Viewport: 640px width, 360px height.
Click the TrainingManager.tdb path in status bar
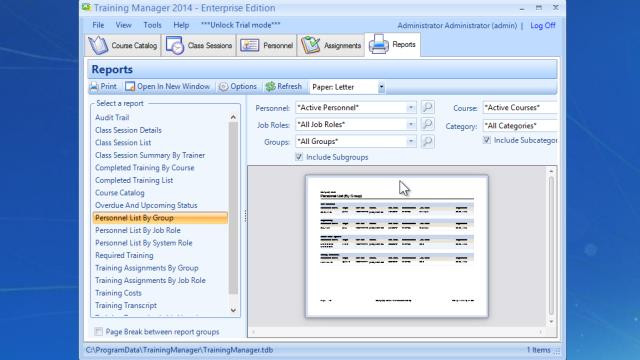coord(179,350)
